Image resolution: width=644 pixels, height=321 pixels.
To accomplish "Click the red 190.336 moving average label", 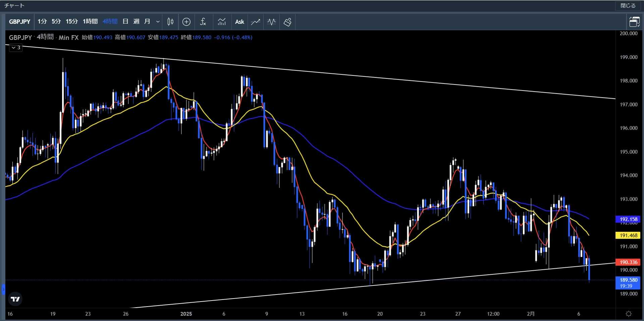I will point(628,262).
